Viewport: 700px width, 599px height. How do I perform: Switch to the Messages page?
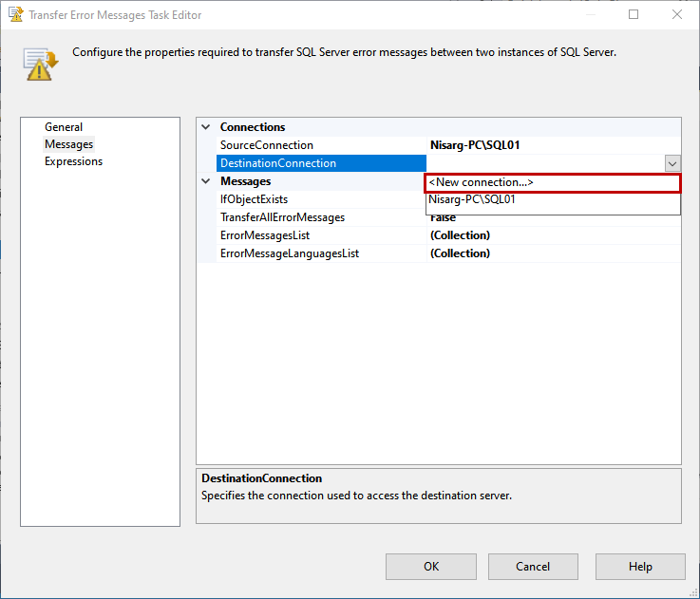click(x=69, y=144)
